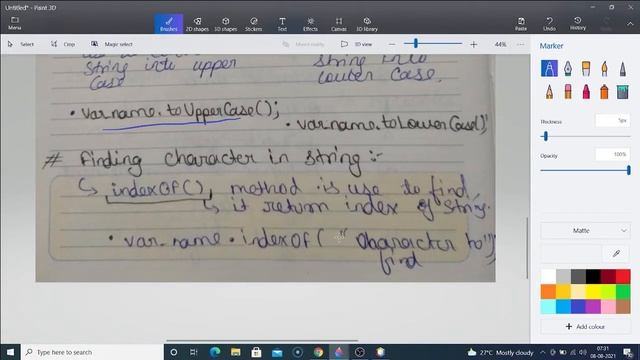The height and width of the screenshot is (360, 640).
Task: Open the 2D shapes tab
Action: point(197,24)
